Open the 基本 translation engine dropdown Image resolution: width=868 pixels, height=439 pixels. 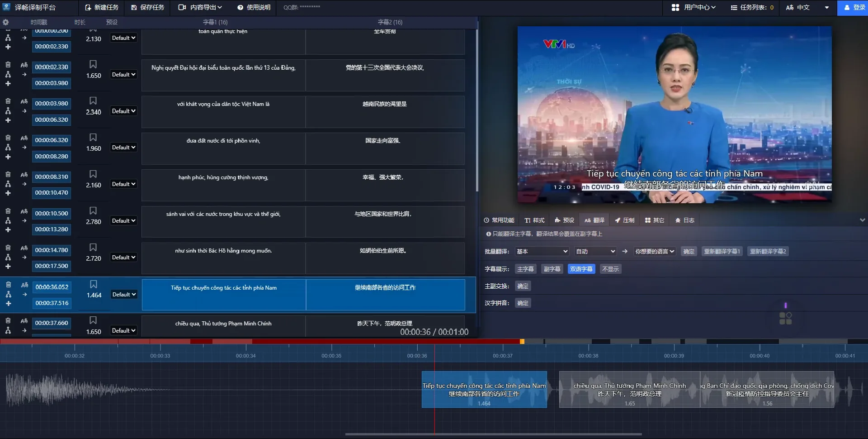click(542, 252)
